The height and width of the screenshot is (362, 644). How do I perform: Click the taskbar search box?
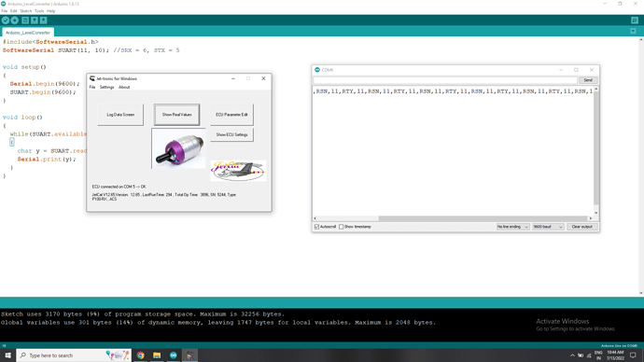coord(74,355)
